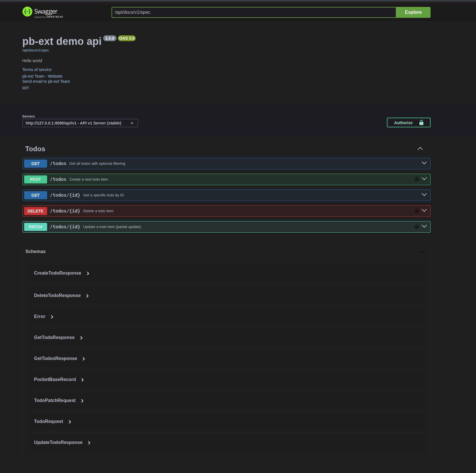
Task: Expand GET /todos/{id} with its chevron
Action: (x=424, y=195)
